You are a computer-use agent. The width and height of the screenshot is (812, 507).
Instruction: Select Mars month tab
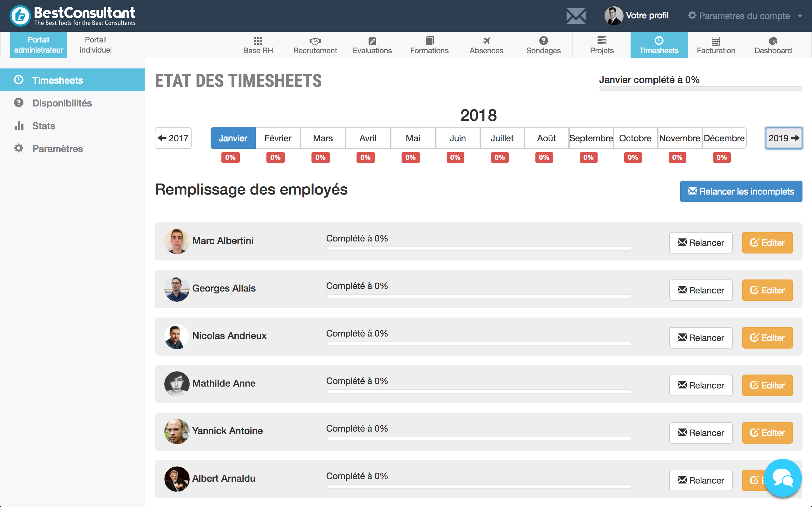(x=323, y=138)
